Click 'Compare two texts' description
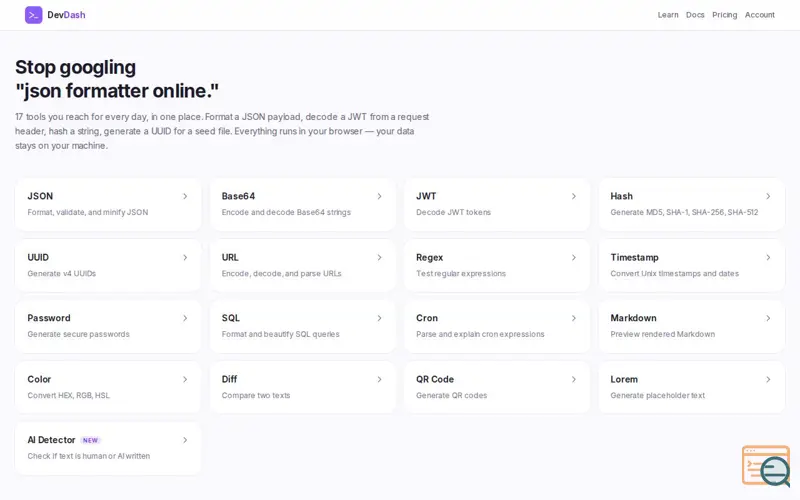800x500 pixels. (x=256, y=395)
